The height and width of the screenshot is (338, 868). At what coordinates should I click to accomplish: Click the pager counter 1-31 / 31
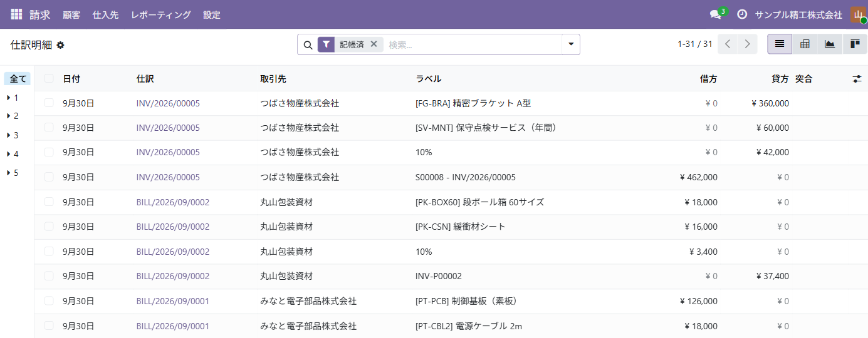point(695,44)
